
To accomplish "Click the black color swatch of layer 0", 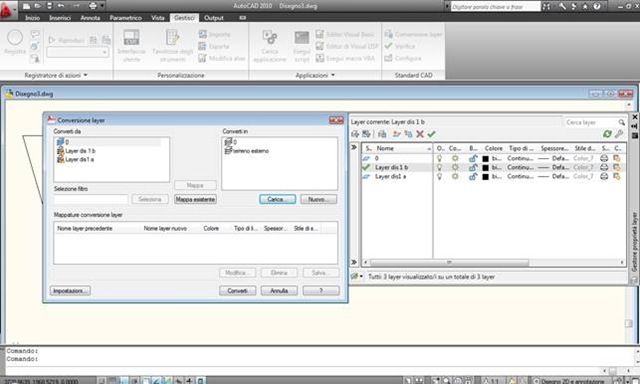I will [485, 158].
